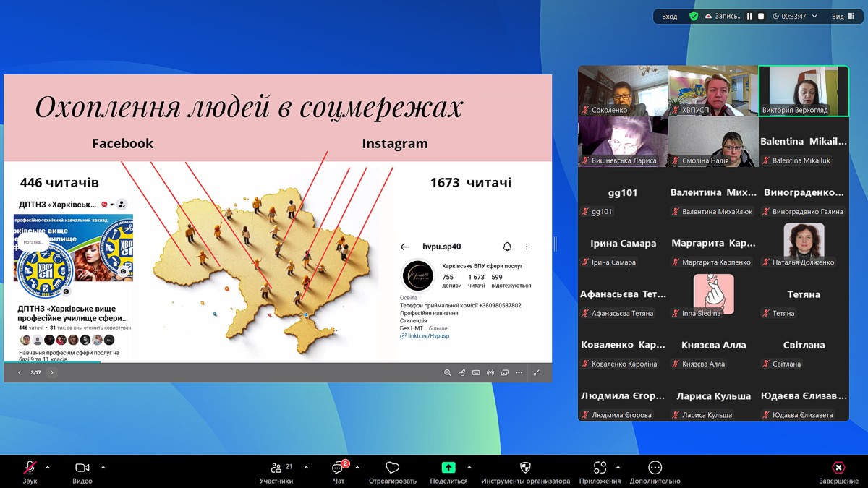Image resolution: width=868 pixels, height=488 pixels.
Task: Click the broadcast icon in the slide toolbar
Action: [x=490, y=373]
